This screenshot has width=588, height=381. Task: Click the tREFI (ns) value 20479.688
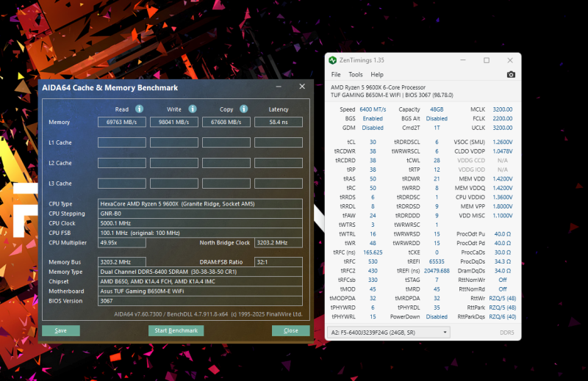(437, 271)
